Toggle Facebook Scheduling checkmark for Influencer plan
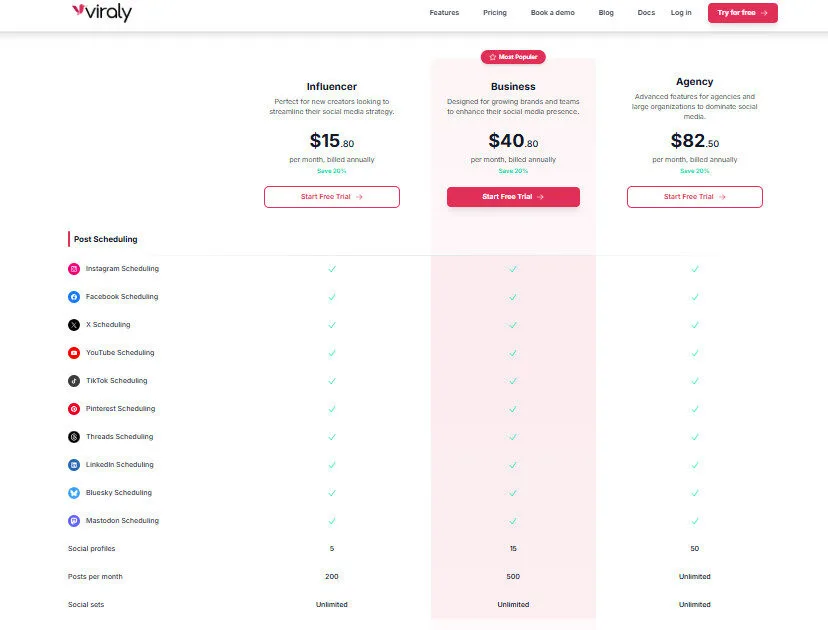Image resolution: width=828 pixels, height=630 pixels. pos(331,296)
